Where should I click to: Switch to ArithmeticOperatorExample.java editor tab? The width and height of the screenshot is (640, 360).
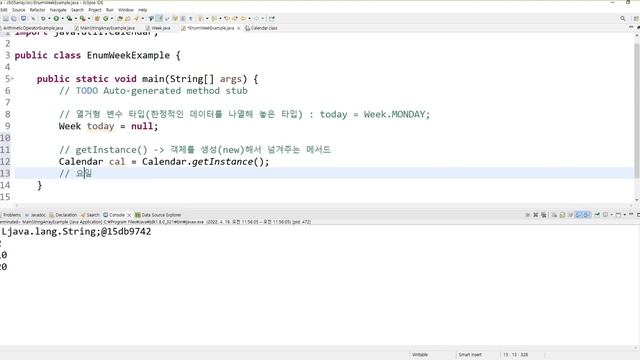(x=33, y=28)
